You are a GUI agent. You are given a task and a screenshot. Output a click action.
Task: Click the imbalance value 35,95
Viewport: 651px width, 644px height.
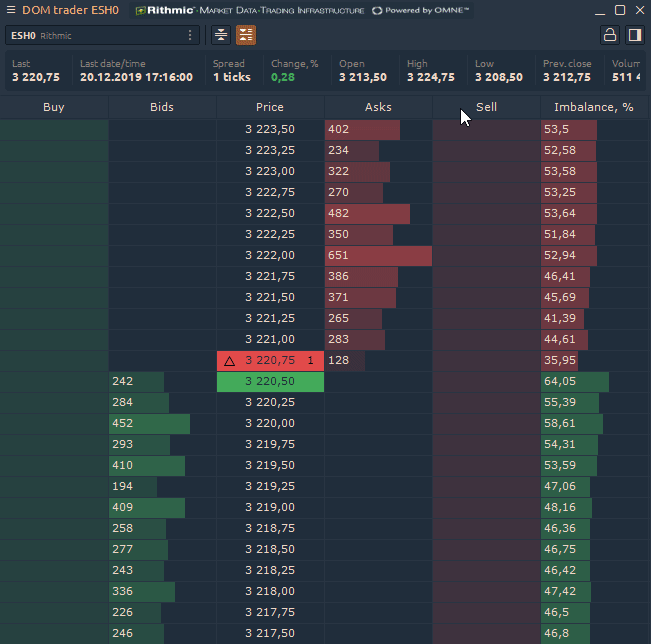(x=594, y=360)
